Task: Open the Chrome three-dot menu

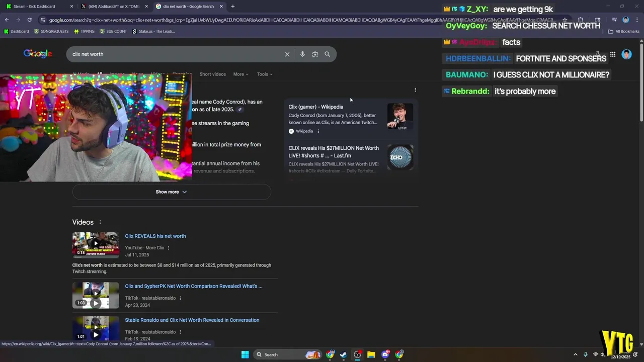Action: click(636, 20)
